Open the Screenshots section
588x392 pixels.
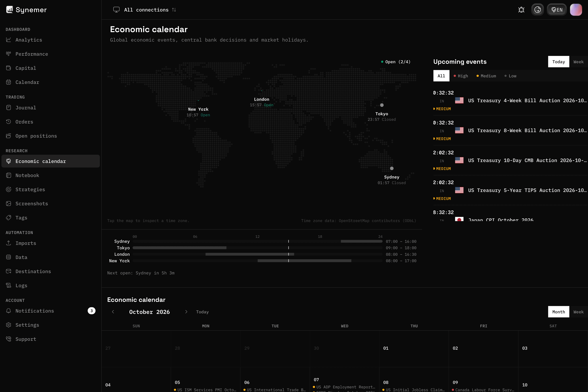click(51, 204)
